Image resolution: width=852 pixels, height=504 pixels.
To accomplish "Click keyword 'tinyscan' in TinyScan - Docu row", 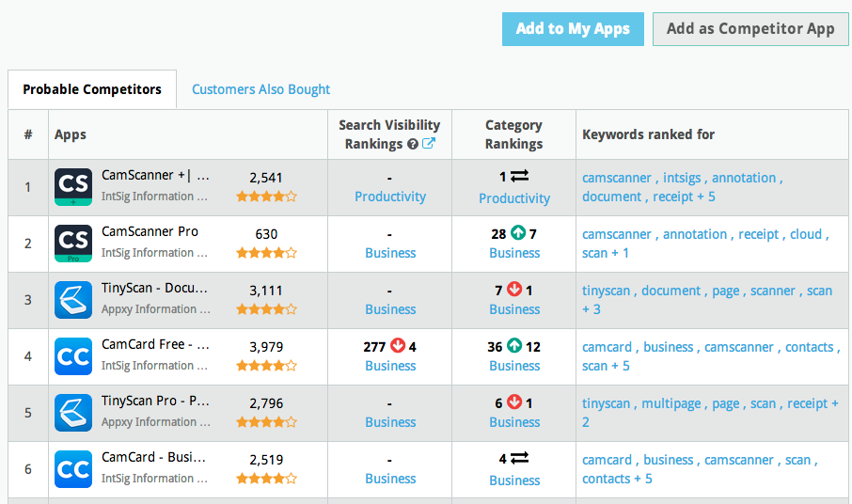I will [x=606, y=291].
